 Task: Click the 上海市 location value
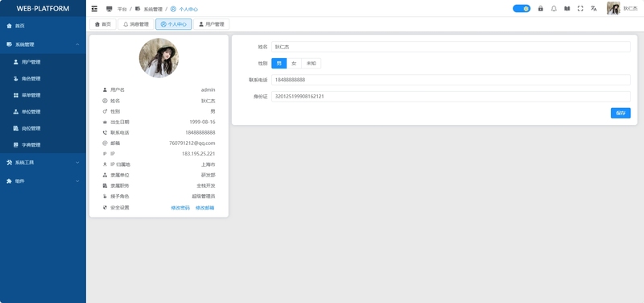click(x=208, y=164)
